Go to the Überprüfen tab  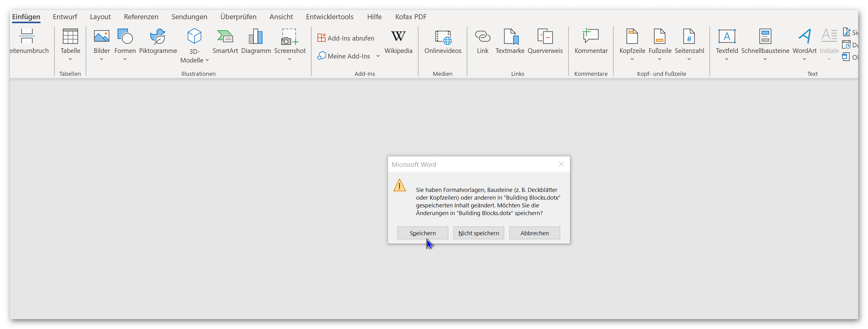pyautogui.click(x=238, y=16)
